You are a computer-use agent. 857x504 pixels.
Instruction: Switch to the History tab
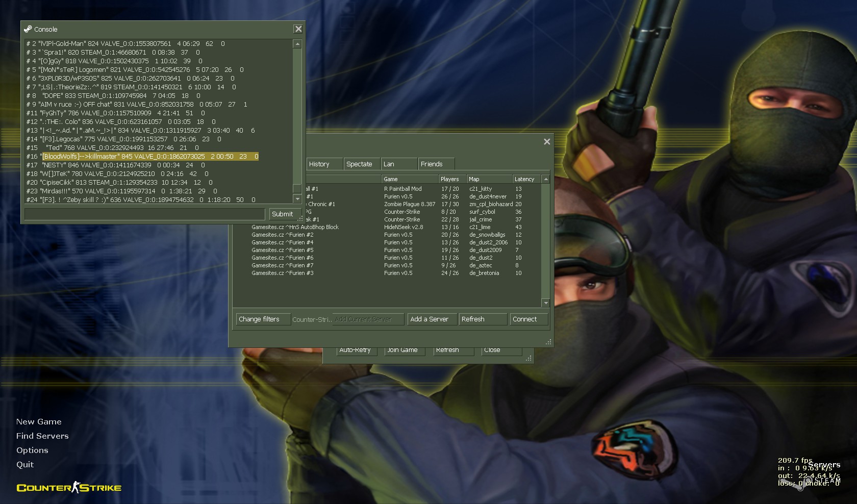319,164
